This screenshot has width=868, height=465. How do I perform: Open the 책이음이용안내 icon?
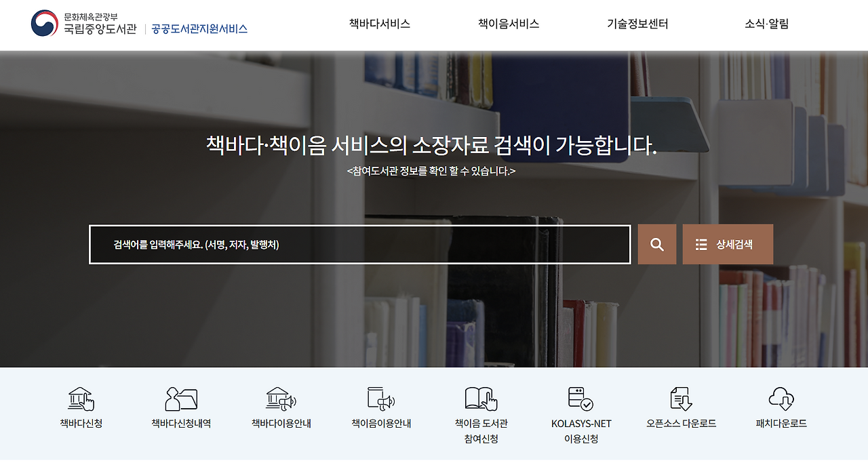tap(380, 399)
